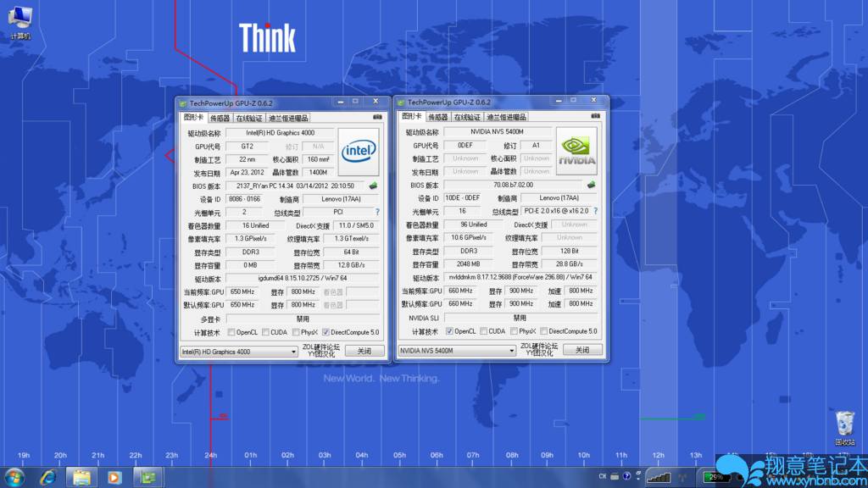Click the title bar app icon of the Intel GPU-Z window
868x488 pixels.
[183, 103]
